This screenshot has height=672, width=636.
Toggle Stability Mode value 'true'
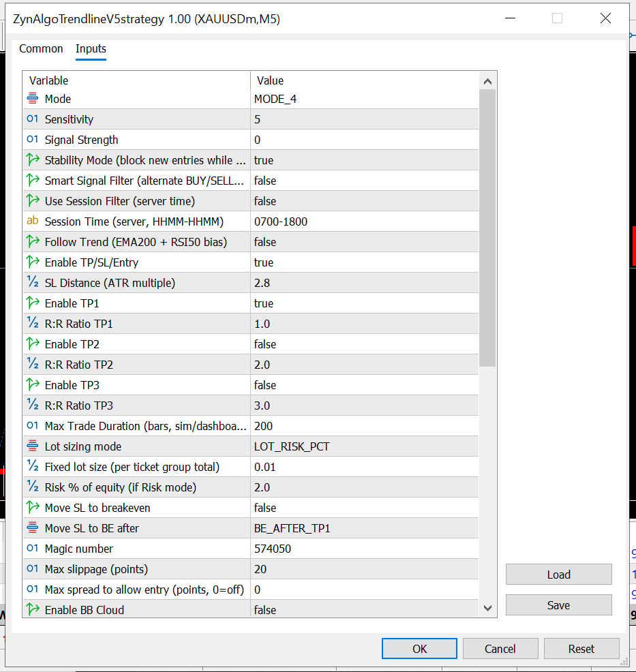point(364,160)
